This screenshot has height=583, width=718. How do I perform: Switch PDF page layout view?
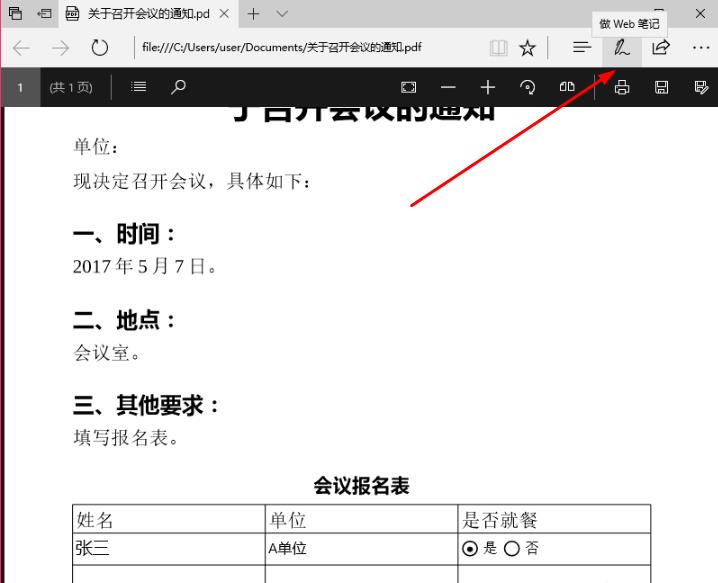click(x=567, y=87)
